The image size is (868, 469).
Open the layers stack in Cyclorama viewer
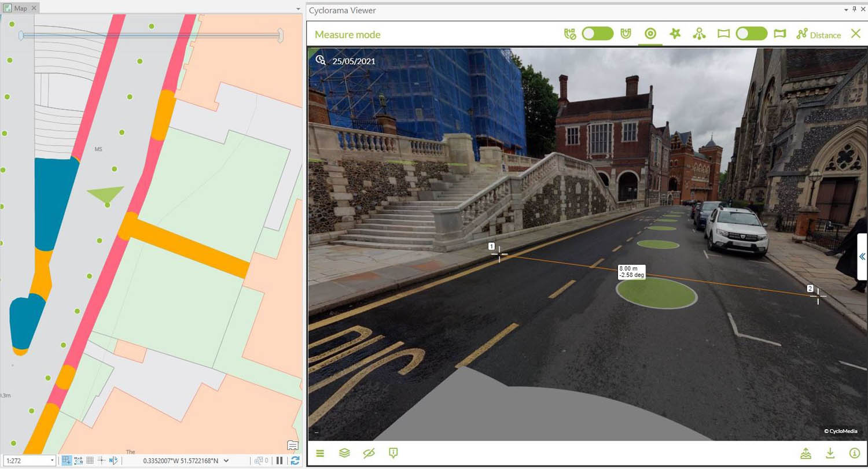click(344, 453)
